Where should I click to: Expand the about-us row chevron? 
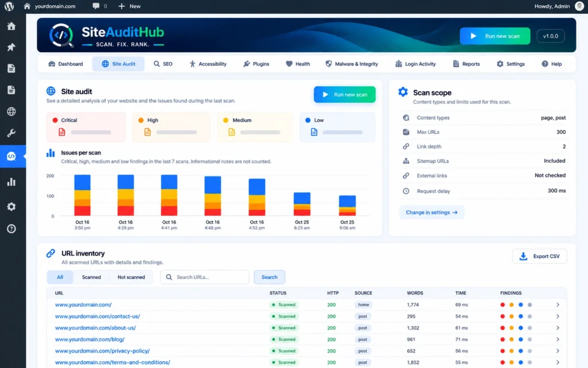(558, 328)
